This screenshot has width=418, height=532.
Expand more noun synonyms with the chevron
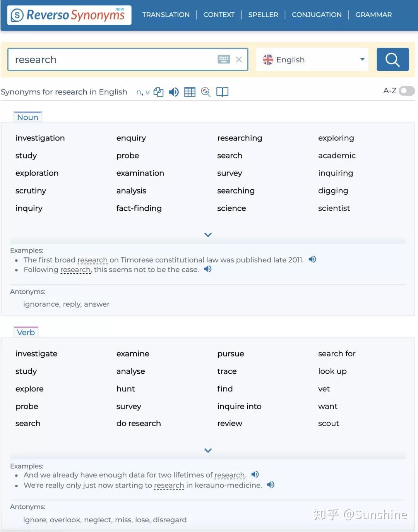(208, 235)
